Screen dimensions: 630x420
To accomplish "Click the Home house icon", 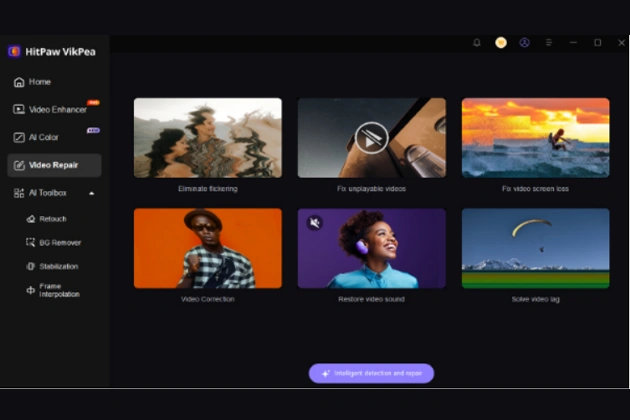I will 19,82.
